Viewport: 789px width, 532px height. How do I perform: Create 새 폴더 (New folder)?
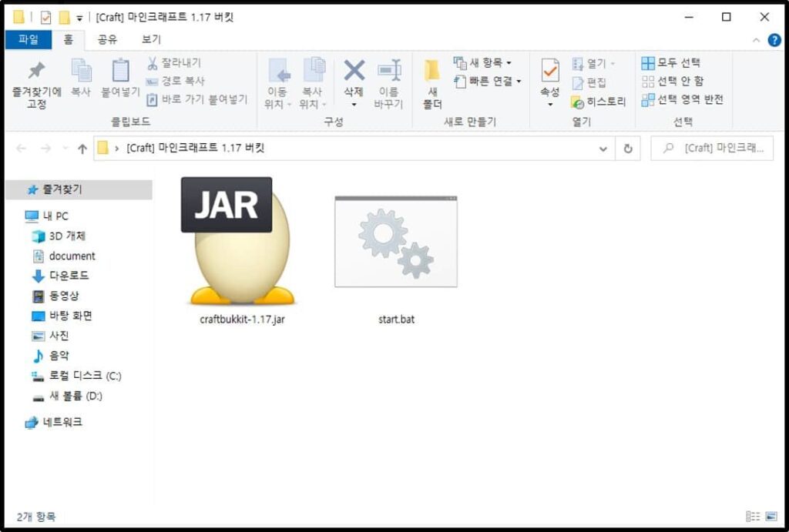coord(432,85)
